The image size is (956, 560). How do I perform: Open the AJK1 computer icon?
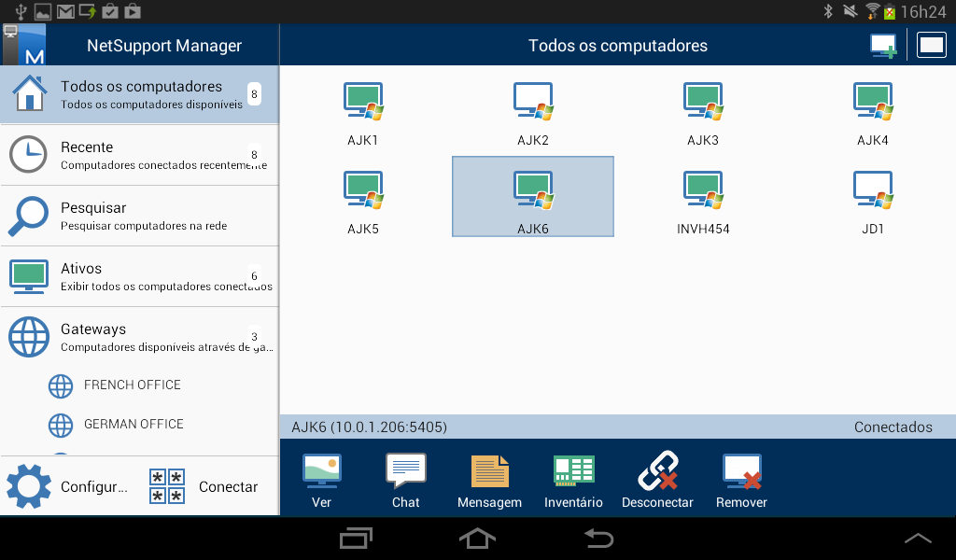(363, 114)
